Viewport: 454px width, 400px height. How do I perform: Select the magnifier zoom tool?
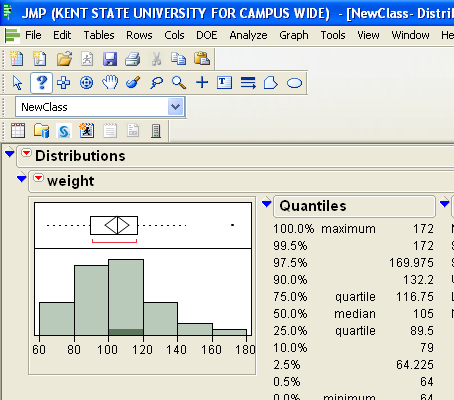tap(179, 83)
